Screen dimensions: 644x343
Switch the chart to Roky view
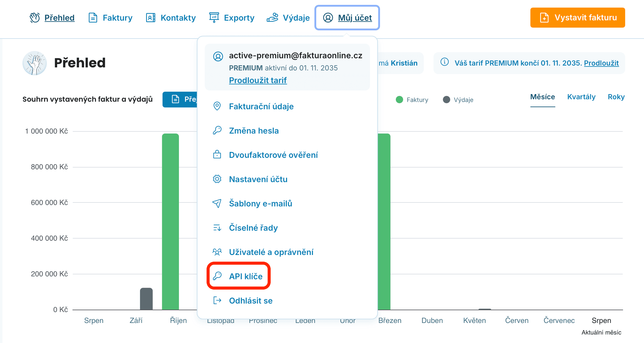[616, 97]
